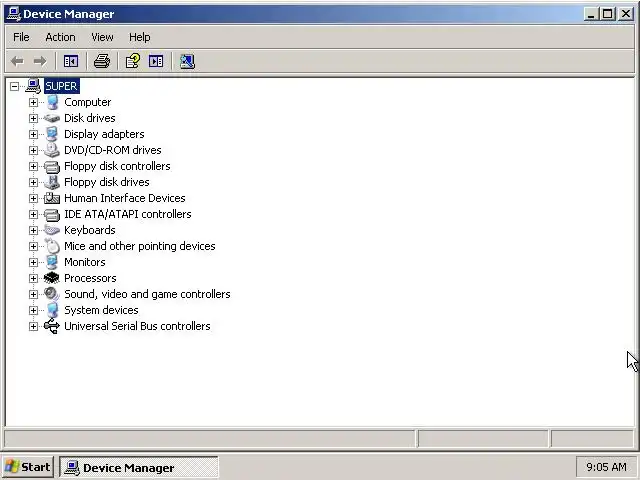Close the Device Manager window
Image resolution: width=640 pixels, height=480 pixels.
pyautogui.click(x=625, y=14)
